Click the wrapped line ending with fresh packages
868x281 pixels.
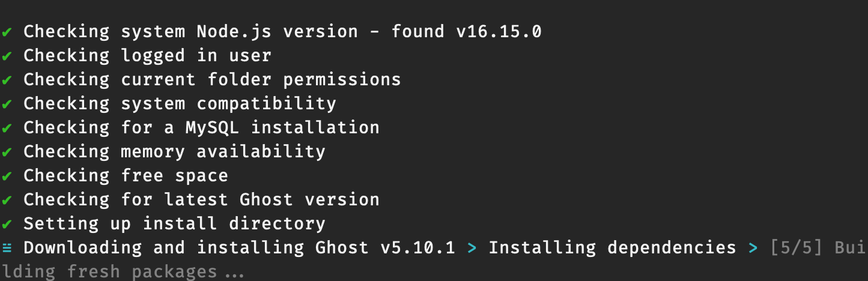[x=122, y=271]
